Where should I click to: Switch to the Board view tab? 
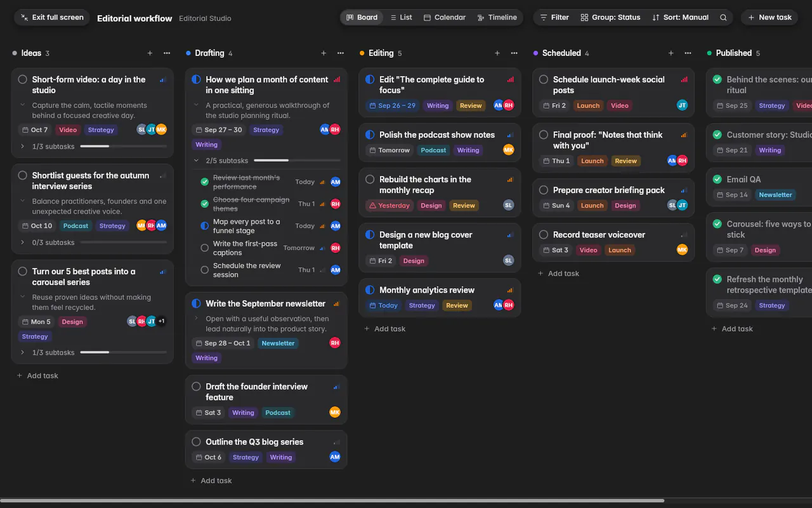coord(362,18)
